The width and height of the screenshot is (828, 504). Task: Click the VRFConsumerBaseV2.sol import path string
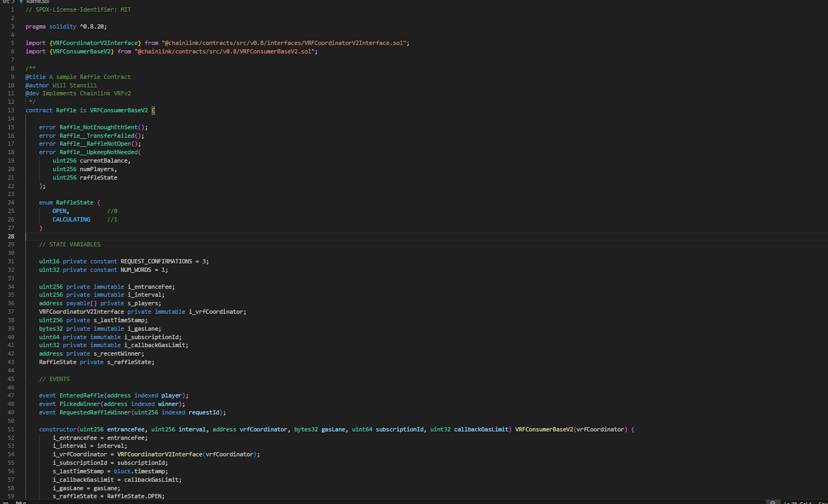(x=226, y=51)
